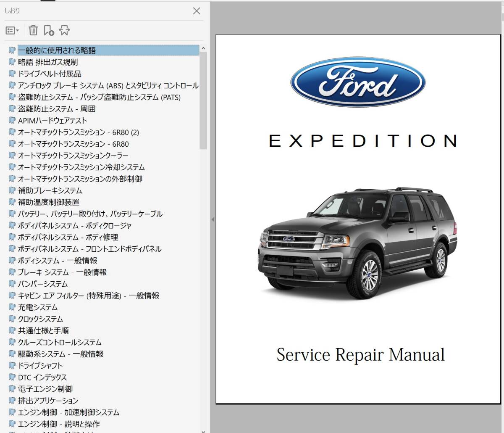Open bookmark ドライブシャフト
The width and height of the screenshot is (504, 433).
pyautogui.click(x=40, y=366)
